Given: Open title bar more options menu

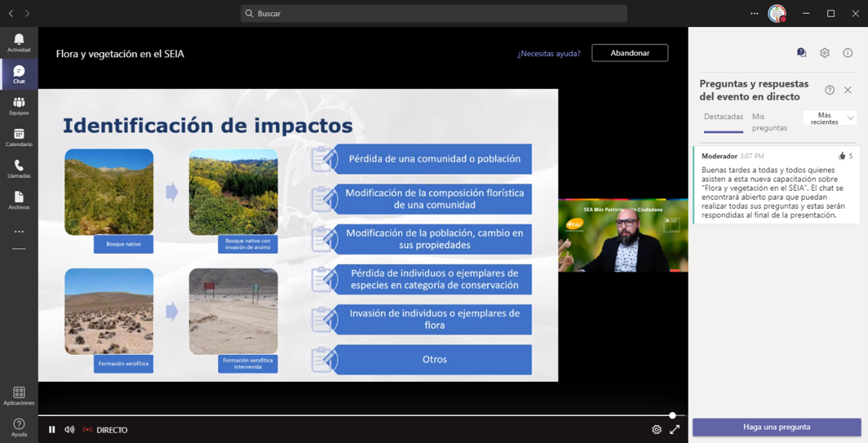Looking at the screenshot, I should tap(754, 14).
